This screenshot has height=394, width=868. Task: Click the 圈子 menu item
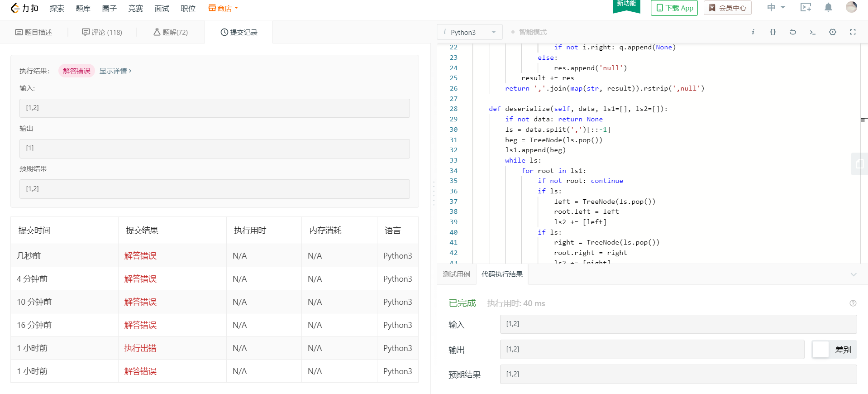pos(110,8)
